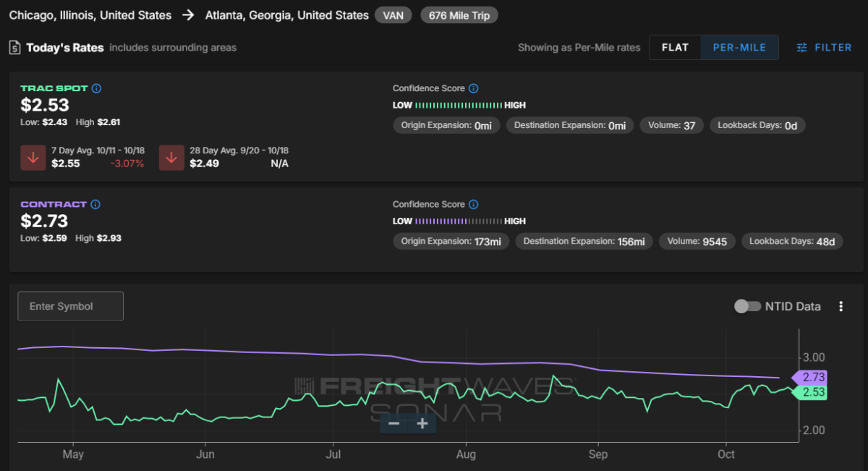Click the VAN equipment type badge
The image size is (868, 471).
coord(393,15)
